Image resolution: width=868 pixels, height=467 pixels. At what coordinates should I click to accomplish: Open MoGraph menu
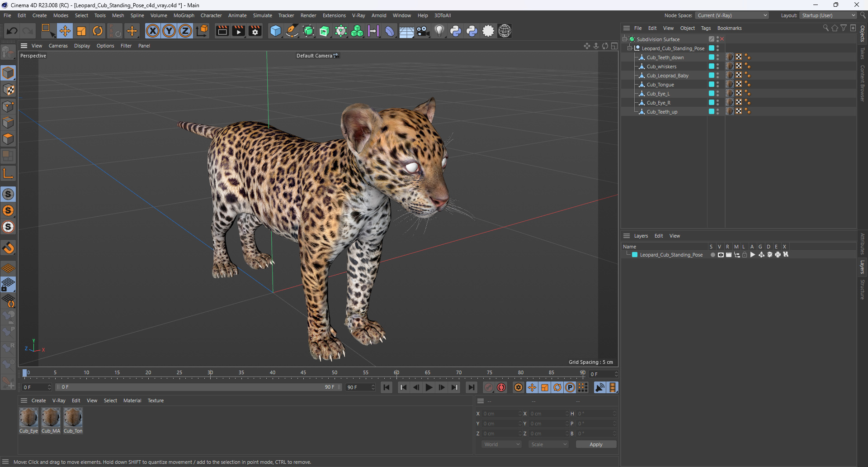tap(184, 15)
